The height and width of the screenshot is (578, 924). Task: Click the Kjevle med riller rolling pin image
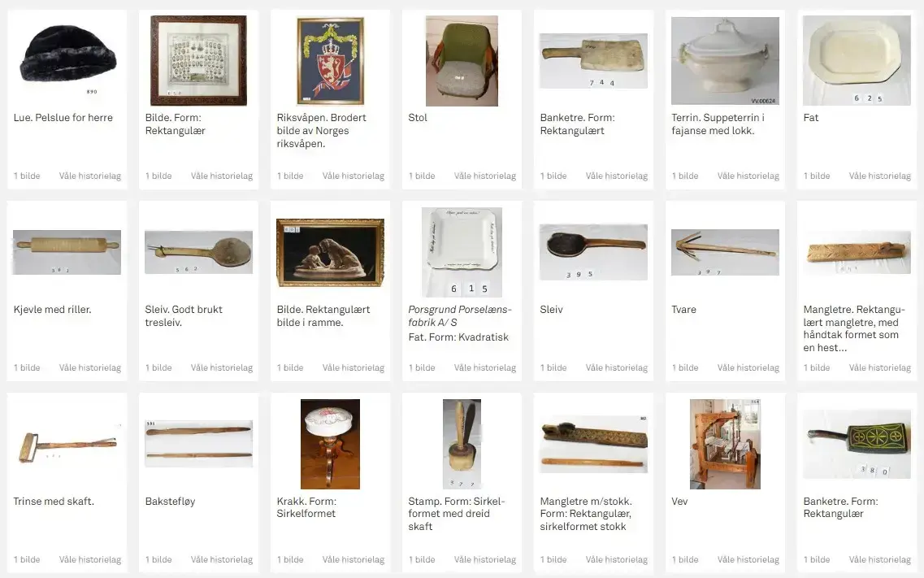pyautogui.click(x=67, y=252)
